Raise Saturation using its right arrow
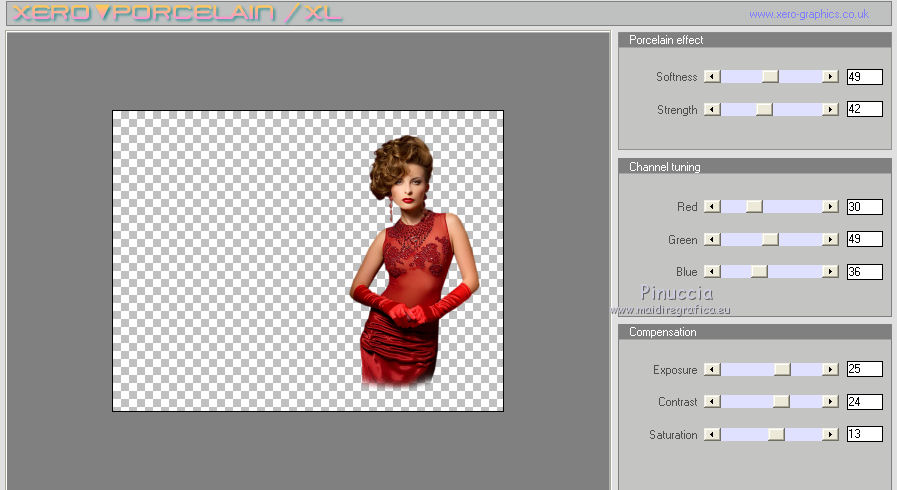 pyautogui.click(x=830, y=435)
